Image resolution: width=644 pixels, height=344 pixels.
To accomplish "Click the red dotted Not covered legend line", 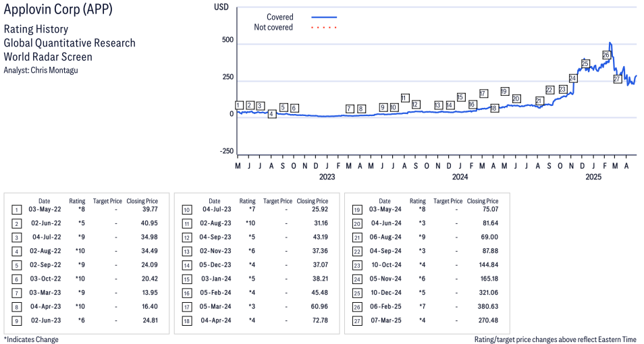I will 324,28.
